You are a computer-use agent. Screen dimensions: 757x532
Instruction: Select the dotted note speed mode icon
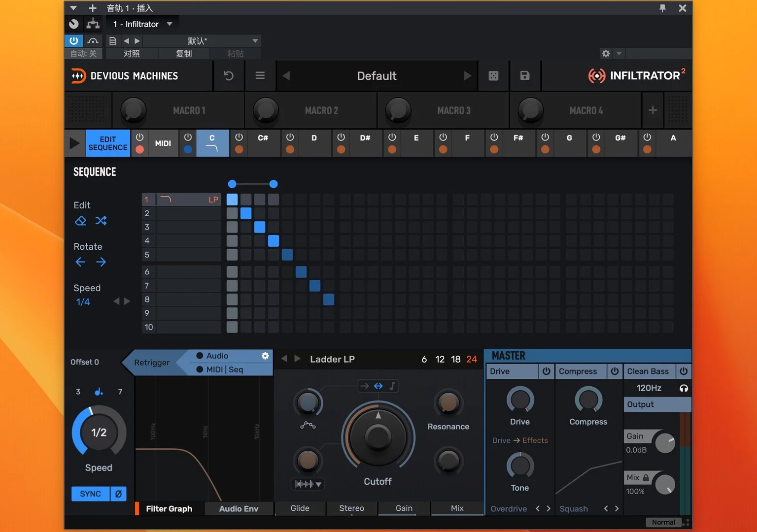click(99, 392)
